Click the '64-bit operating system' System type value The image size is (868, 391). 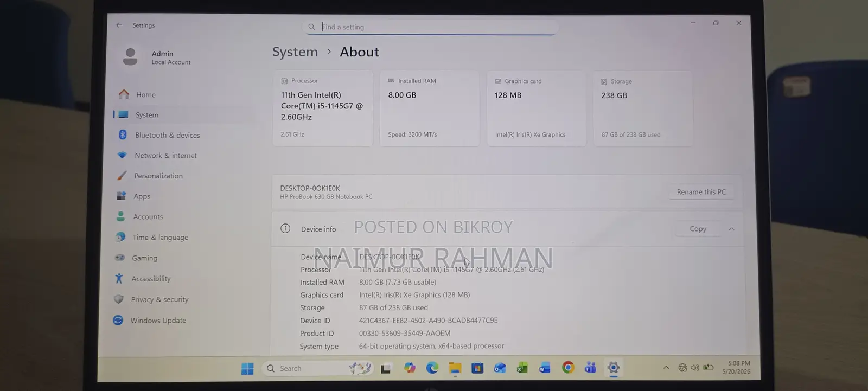coord(431,346)
